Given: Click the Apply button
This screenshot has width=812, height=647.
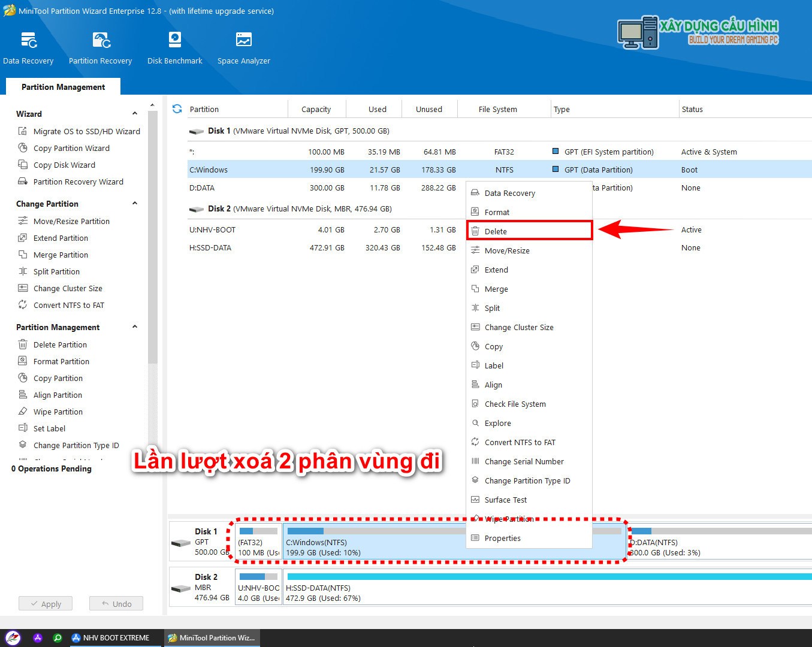Looking at the screenshot, I should pyautogui.click(x=45, y=604).
